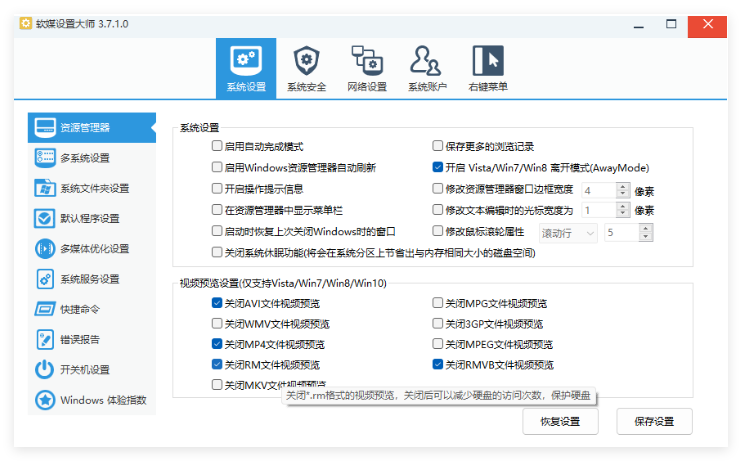Select the 多系统设置 sidebar icon

click(x=45, y=158)
